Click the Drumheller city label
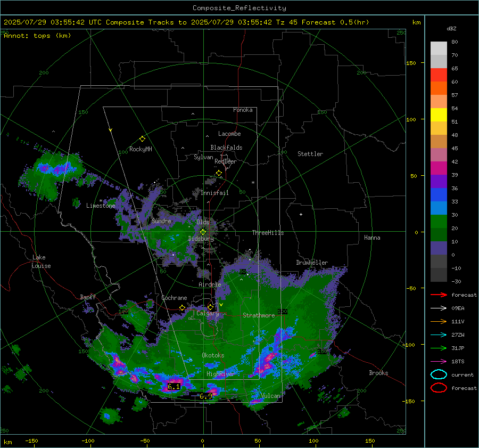 coord(312,263)
